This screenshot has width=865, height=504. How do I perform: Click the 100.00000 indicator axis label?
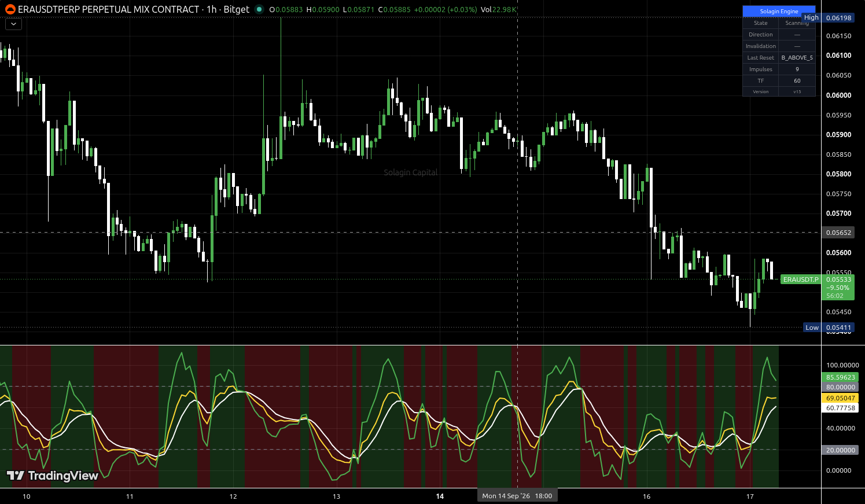[842, 366]
